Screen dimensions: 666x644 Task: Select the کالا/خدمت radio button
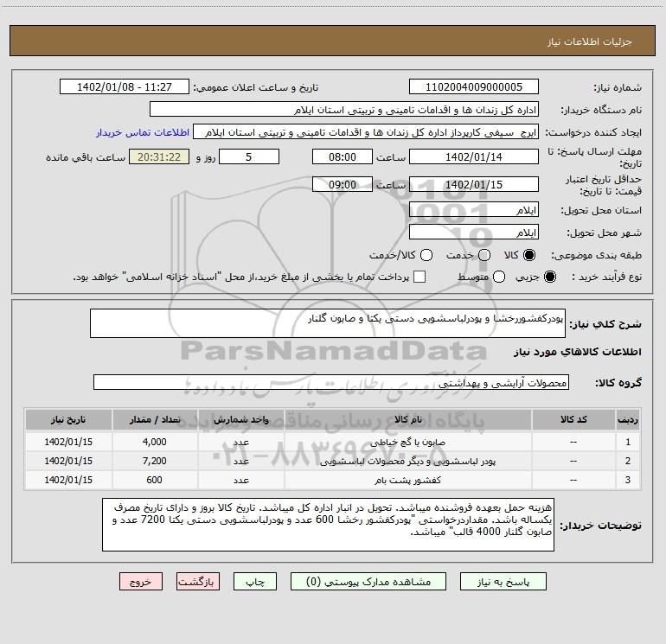tap(426, 255)
